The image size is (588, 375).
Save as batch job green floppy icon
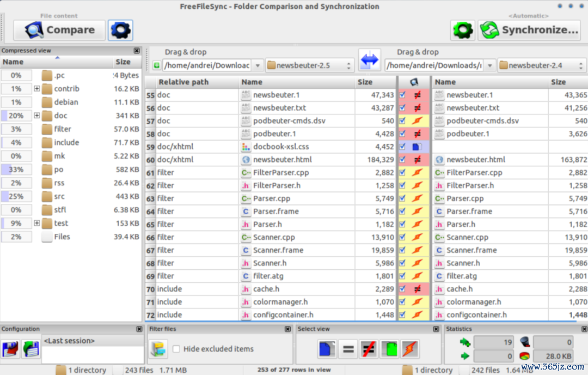tap(30, 349)
